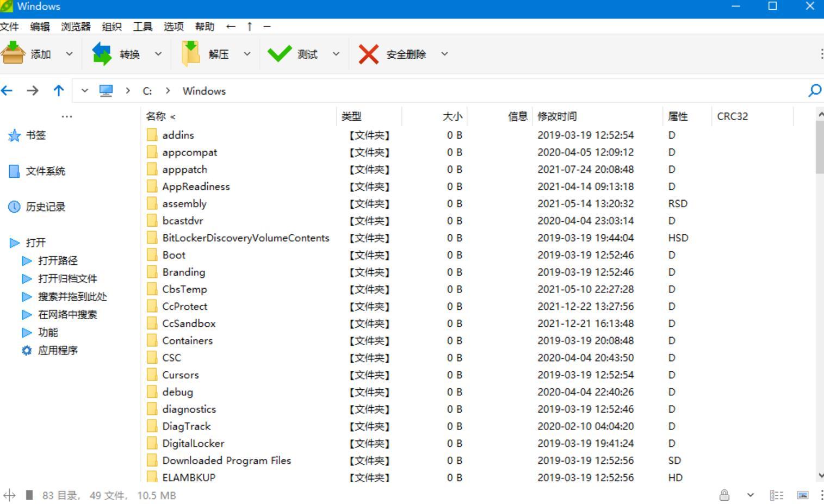Expand the chevron before C: in breadcrumb
Image resolution: width=824 pixels, height=504 pixels.
(x=128, y=91)
